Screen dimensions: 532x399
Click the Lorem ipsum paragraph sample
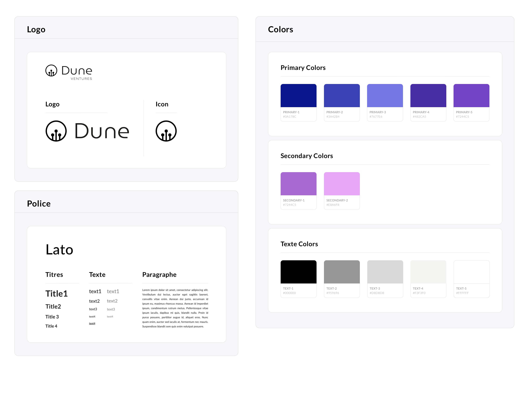pyautogui.click(x=175, y=308)
